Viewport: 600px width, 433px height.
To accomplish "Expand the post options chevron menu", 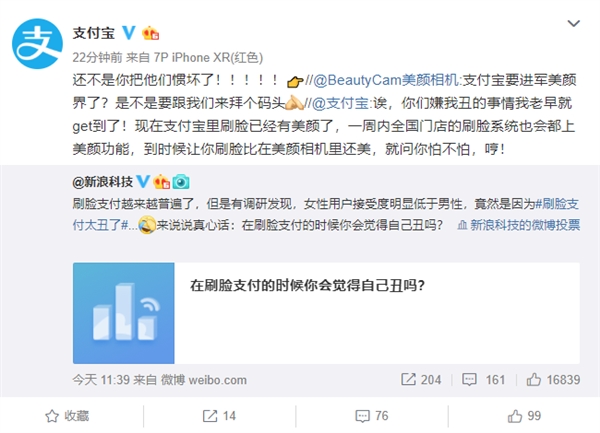I will (x=573, y=24).
